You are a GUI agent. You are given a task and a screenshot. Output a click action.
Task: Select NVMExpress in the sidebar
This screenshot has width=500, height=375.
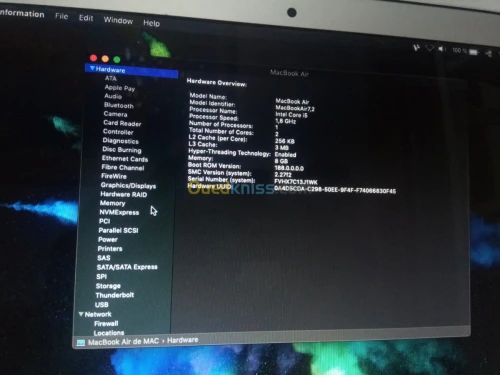point(119,212)
